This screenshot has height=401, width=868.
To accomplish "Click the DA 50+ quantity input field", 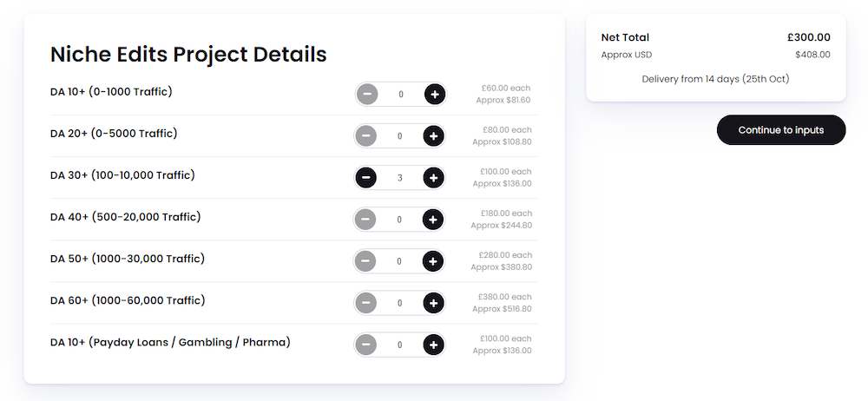I will coord(399,261).
